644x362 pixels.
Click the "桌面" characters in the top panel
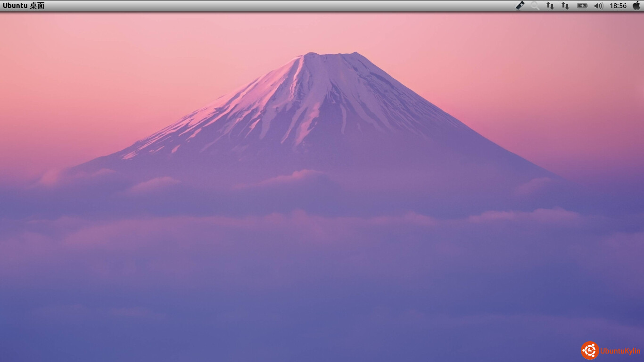[x=37, y=6]
